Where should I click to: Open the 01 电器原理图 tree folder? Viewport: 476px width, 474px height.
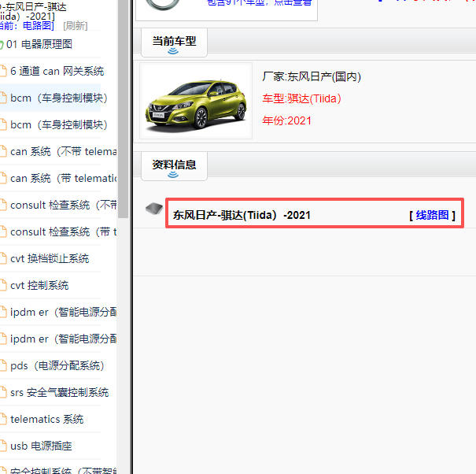[39, 44]
